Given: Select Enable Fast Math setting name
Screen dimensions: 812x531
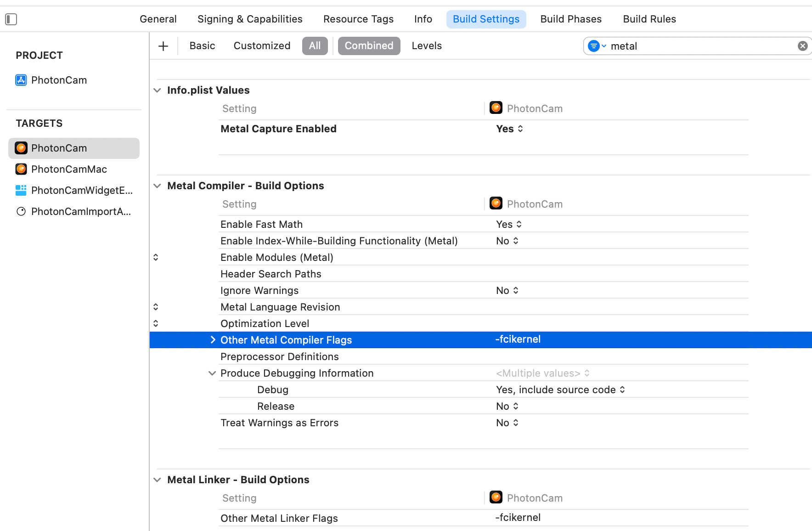Looking at the screenshot, I should pos(261,225).
